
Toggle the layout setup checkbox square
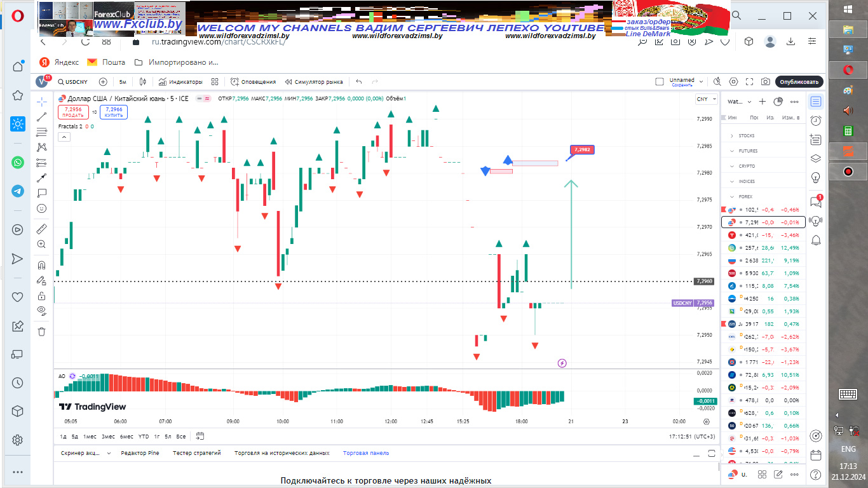tap(660, 82)
